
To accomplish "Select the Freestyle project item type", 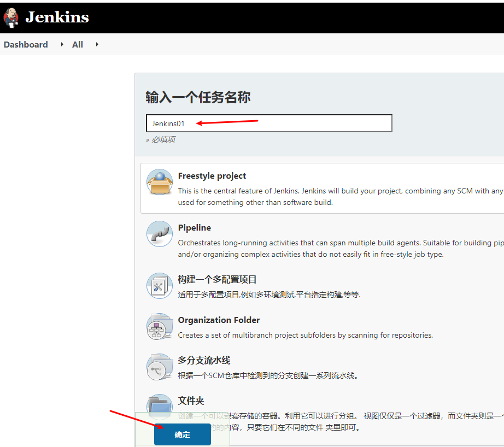I will pyautogui.click(x=212, y=176).
